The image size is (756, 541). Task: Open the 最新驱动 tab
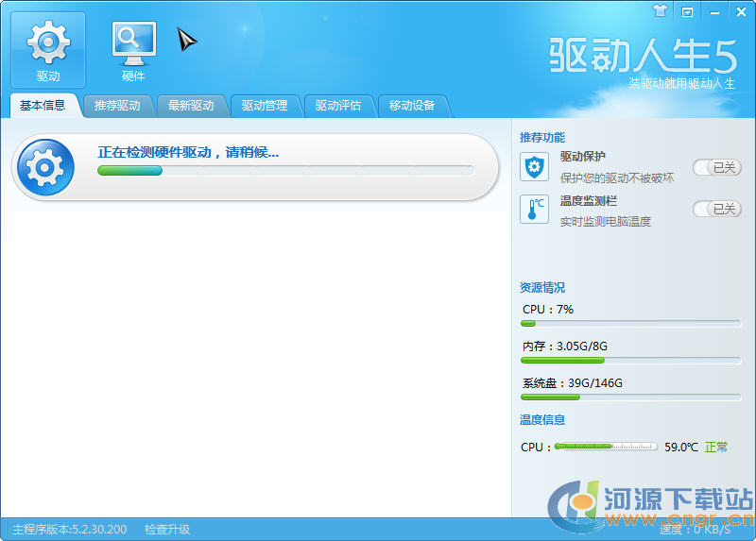(191, 106)
